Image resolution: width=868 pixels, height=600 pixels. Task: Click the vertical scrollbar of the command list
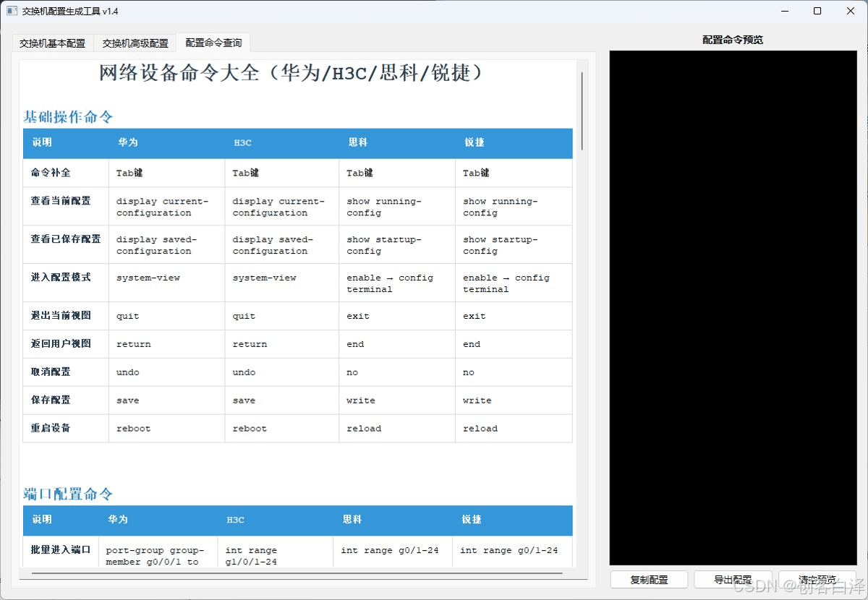(x=582, y=110)
